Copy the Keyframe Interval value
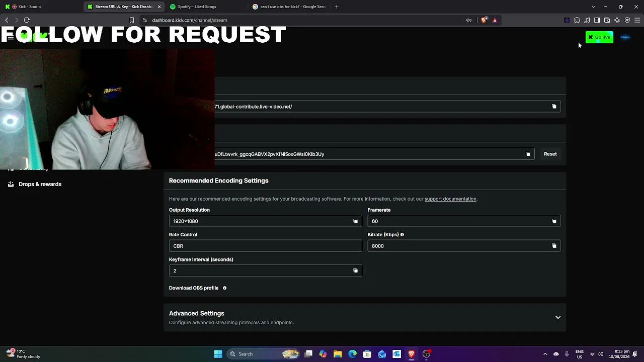 355,270
